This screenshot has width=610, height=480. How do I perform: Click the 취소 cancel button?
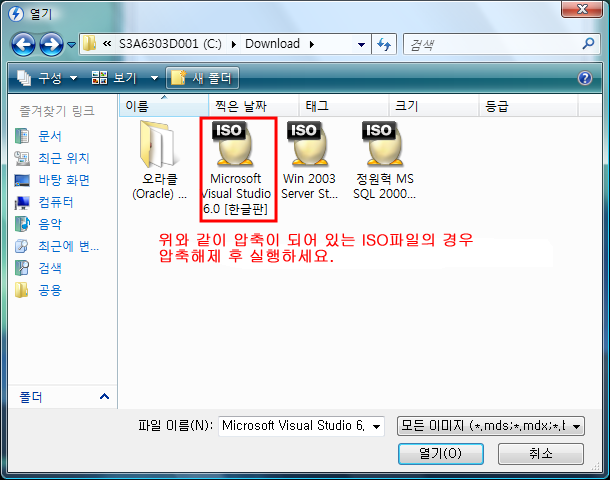[x=541, y=454]
